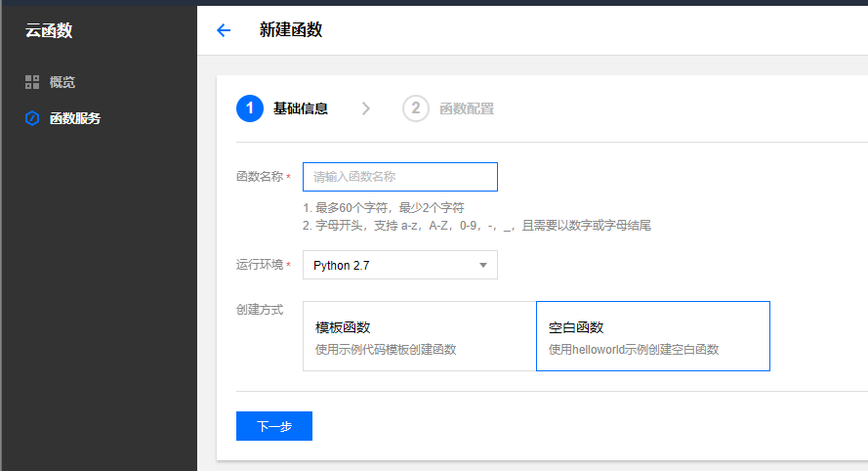This screenshot has width=868, height=471.
Task: Click hint text 最多60个字符，最少2个字符
Action: (x=384, y=208)
